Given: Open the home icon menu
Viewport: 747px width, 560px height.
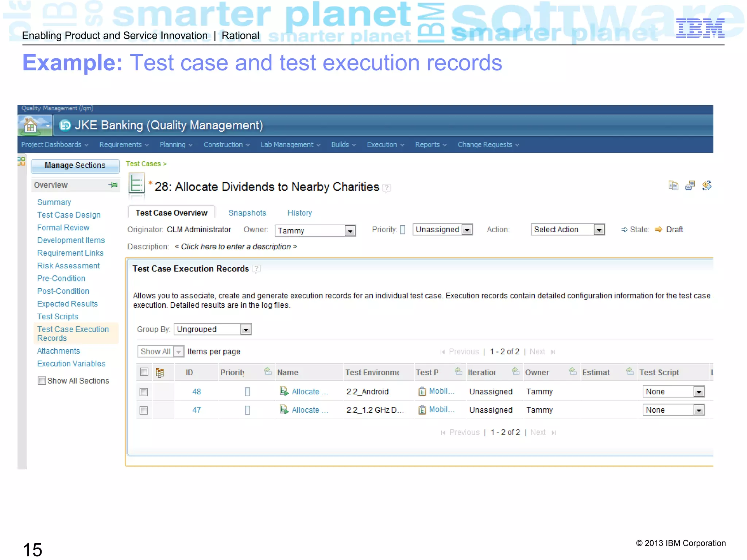Looking at the screenshot, I should (x=35, y=125).
